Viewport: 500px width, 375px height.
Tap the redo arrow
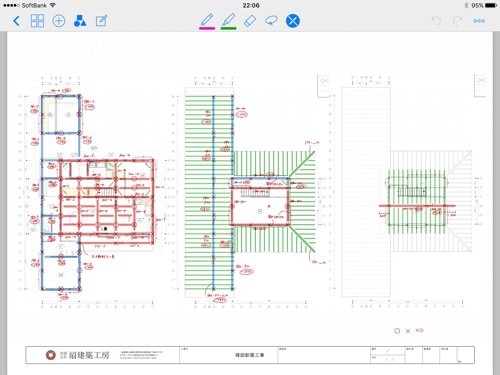[x=457, y=21]
